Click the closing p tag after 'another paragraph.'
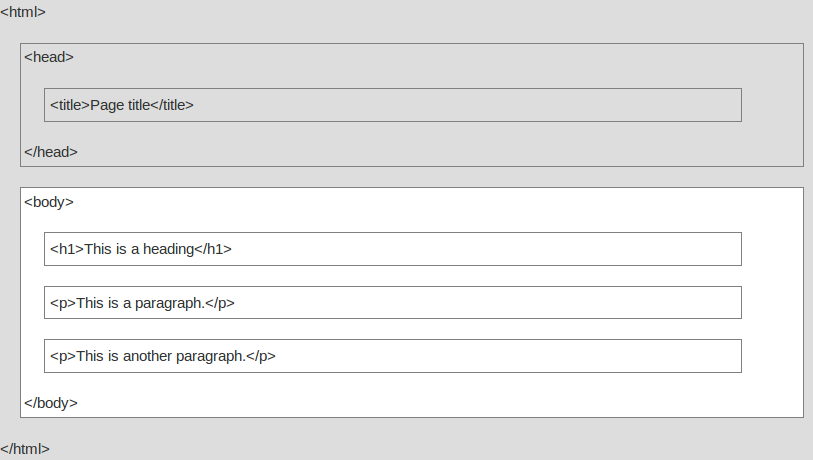The height and width of the screenshot is (460, 813). [x=261, y=356]
